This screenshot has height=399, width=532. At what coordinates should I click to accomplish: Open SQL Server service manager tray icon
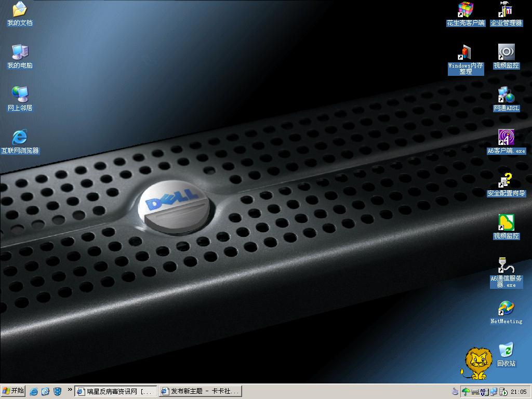(x=503, y=392)
